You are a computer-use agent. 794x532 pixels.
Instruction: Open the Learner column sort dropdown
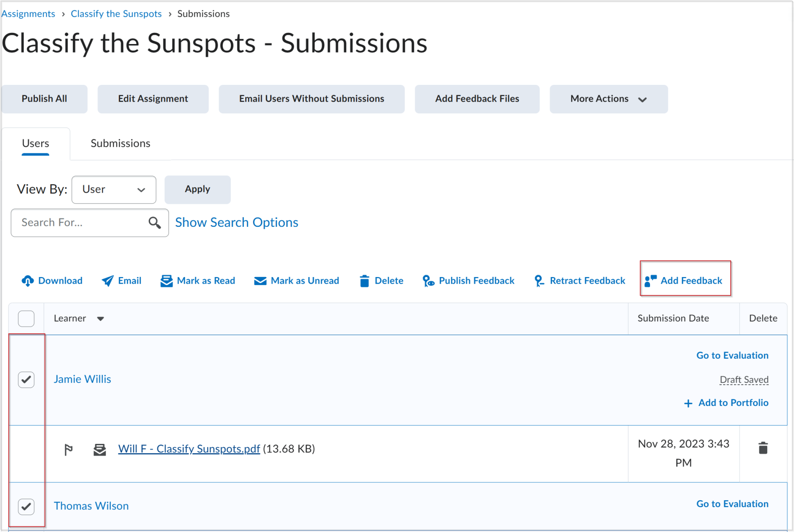(101, 318)
